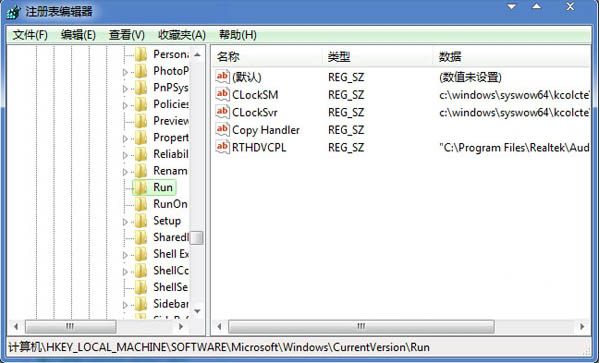Select the Sidebar folder icon
The height and width of the screenshot is (363, 600).
[x=141, y=304]
